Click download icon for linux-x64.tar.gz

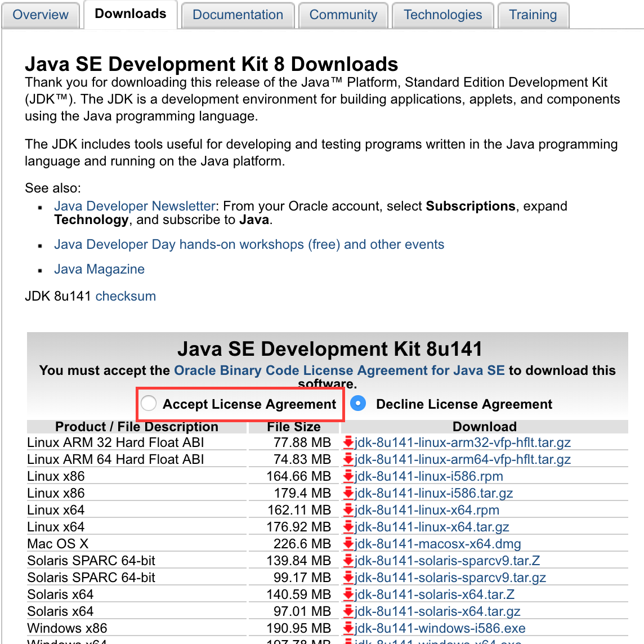(348, 526)
